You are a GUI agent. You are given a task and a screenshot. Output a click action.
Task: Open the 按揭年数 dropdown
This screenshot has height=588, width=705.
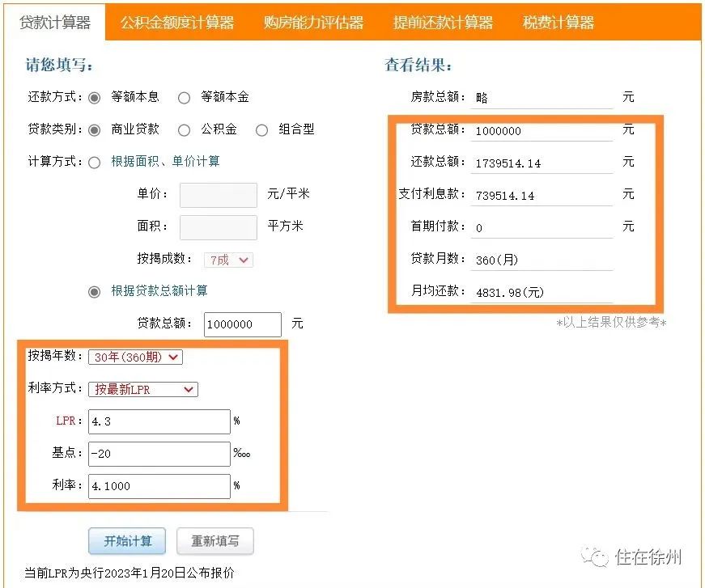click(x=135, y=357)
